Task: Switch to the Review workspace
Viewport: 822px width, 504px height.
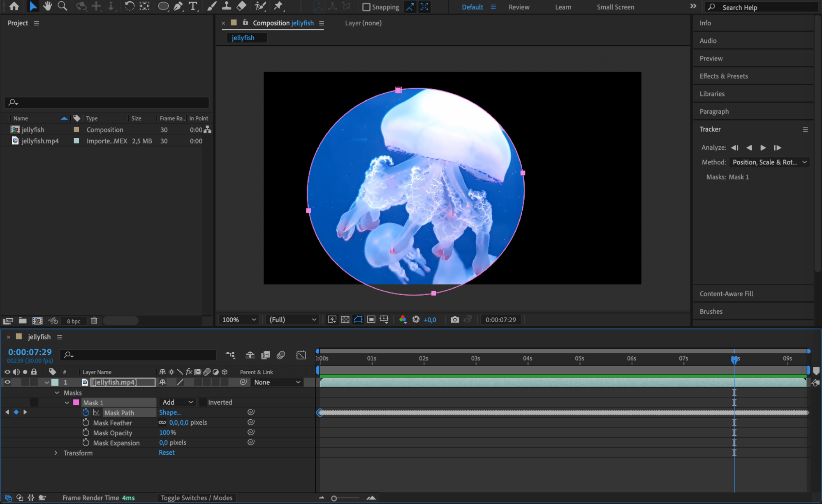Action: (x=519, y=7)
